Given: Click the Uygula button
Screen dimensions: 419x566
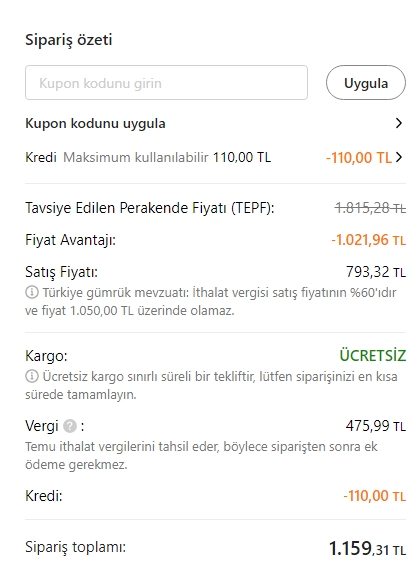Looking at the screenshot, I should pos(366,83).
